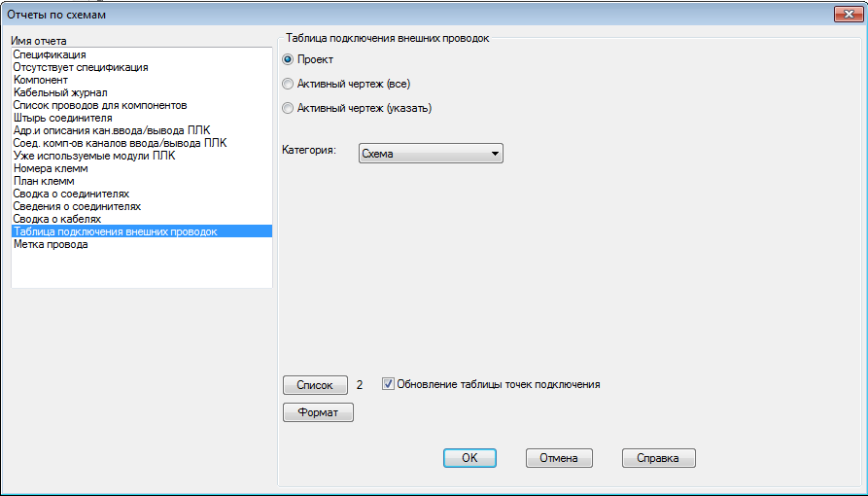
Task: Select Активный чертеж (указать) radio option
Action: tap(287, 108)
